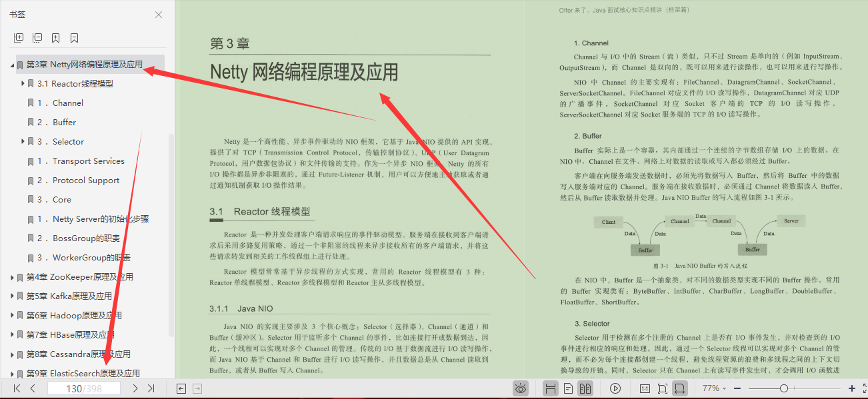The width and height of the screenshot is (868, 399).
Task: Click the delete bookmark icon
Action: coord(75,38)
